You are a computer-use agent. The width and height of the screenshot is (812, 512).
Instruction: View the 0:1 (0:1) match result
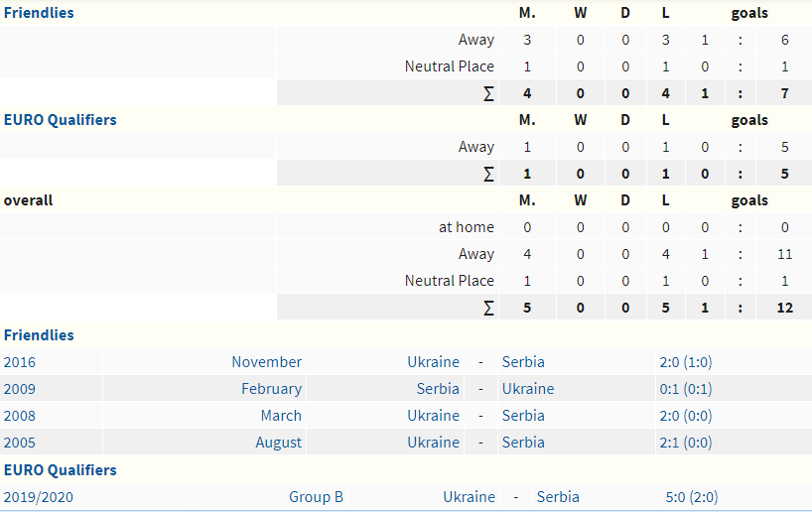click(x=685, y=389)
